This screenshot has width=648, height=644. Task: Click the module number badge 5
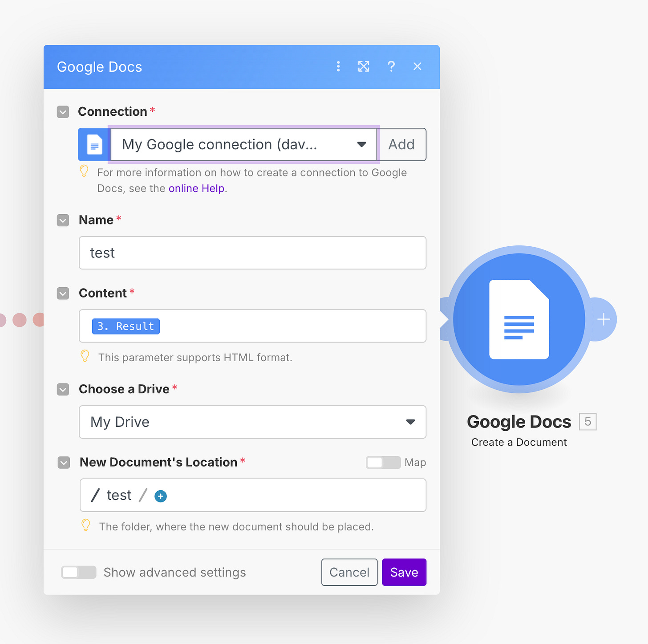tap(587, 421)
